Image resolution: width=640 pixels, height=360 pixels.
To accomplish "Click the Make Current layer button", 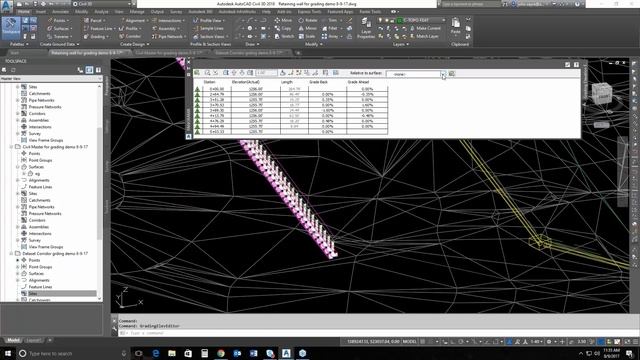I will click(425, 29).
